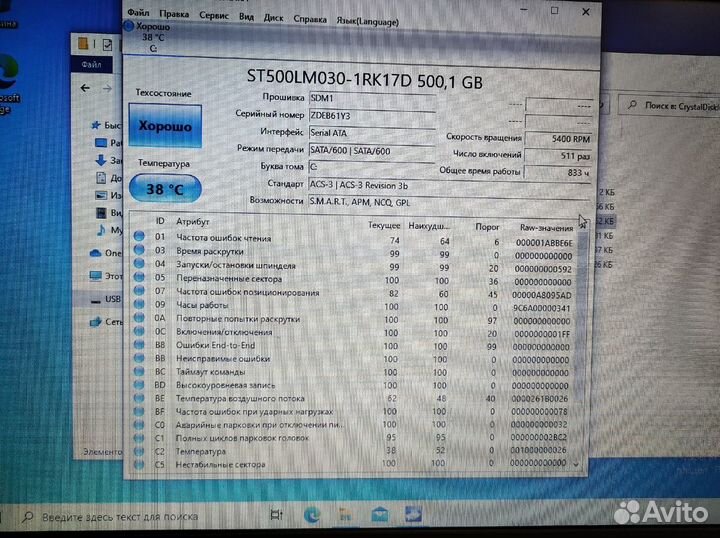
Task: Click the Порог column header
Action: (487, 227)
